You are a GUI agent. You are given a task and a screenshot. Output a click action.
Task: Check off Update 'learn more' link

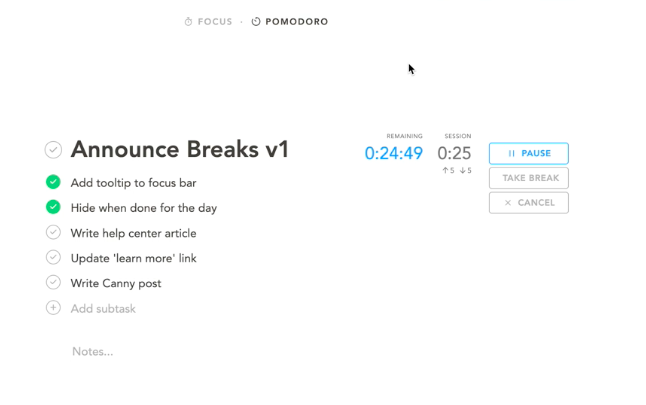(53, 258)
